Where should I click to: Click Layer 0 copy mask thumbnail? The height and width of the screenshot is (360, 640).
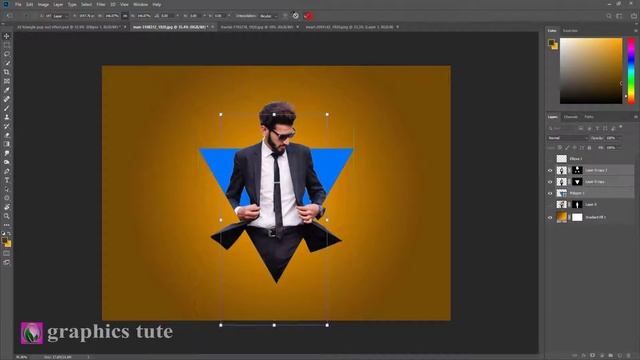577,182
